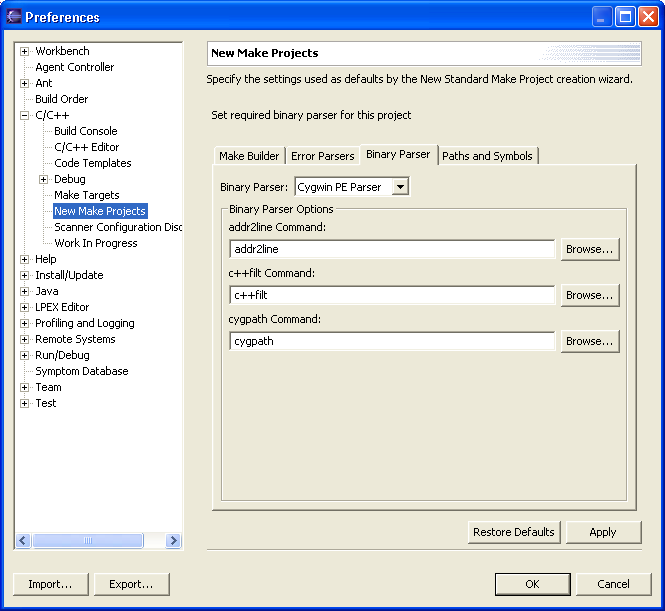The image size is (665, 611).
Task: Select the Workbench tree label
Action: [x=62, y=51]
